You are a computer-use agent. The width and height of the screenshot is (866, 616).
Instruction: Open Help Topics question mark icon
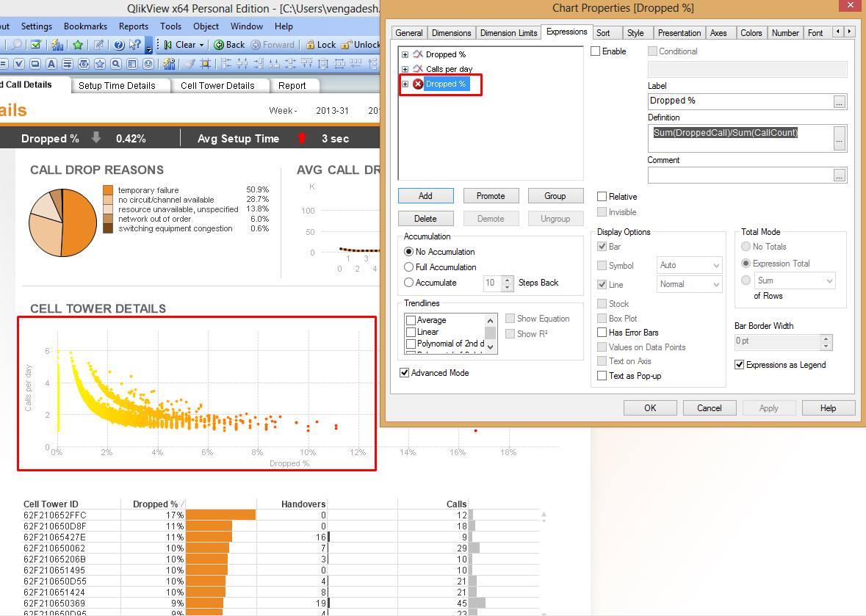[x=119, y=45]
